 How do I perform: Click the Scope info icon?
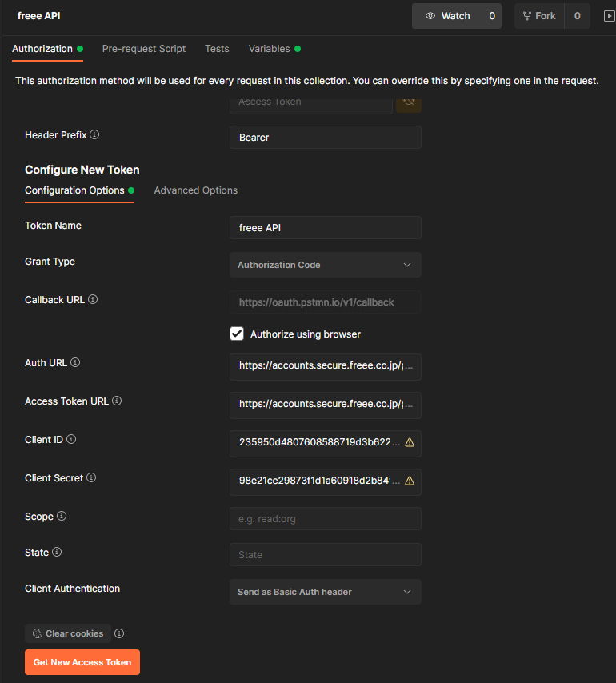[62, 517]
